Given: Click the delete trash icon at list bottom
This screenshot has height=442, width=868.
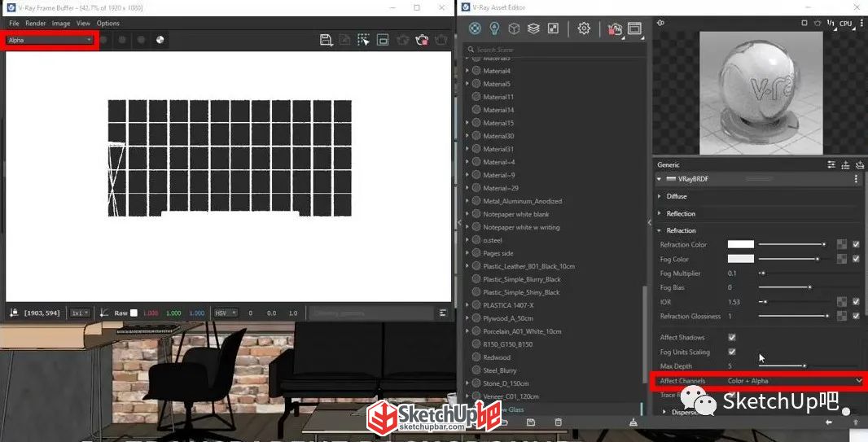Looking at the screenshot, I should tap(558, 422).
